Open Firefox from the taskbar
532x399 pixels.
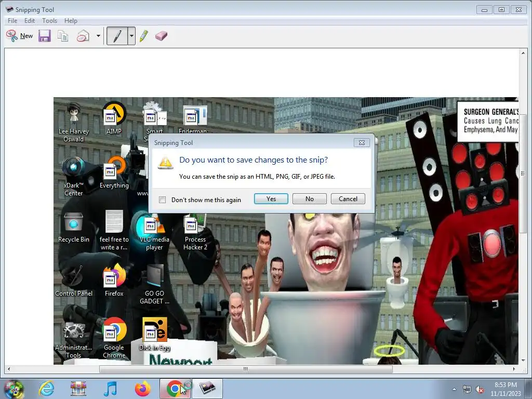(142, 389)
